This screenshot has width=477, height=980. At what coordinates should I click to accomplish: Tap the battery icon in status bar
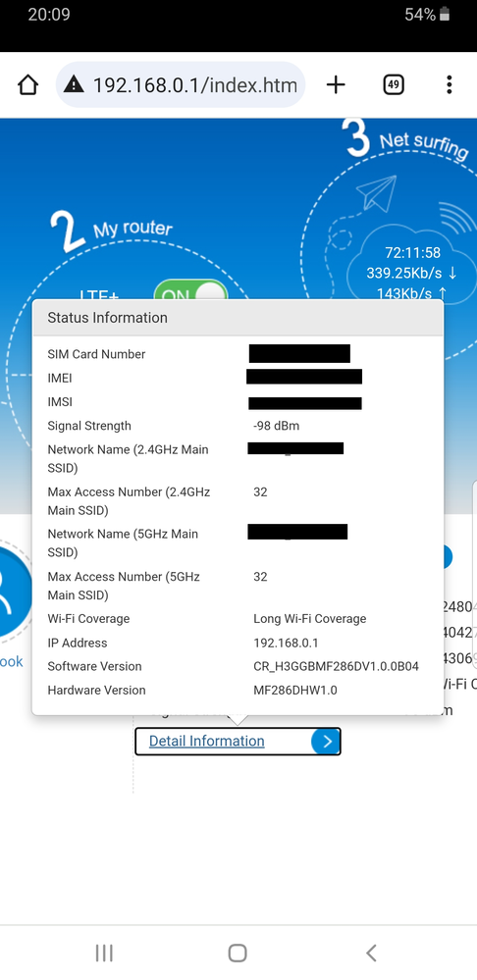pyautogui.click(x=445, y=15)
